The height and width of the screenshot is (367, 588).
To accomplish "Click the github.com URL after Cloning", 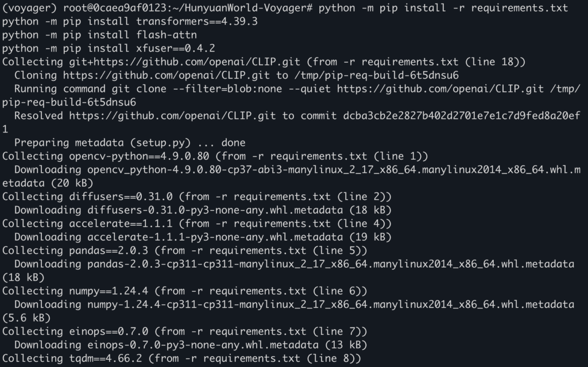I will (166, 75).
